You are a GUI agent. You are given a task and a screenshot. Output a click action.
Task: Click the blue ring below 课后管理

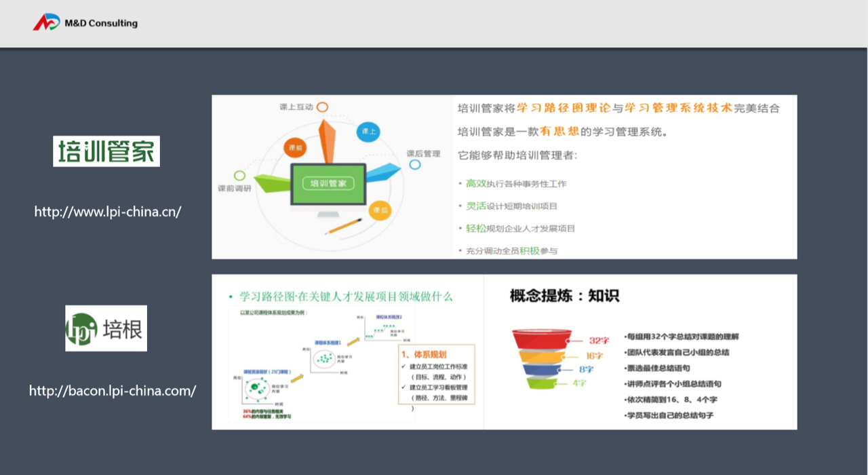click(415, 165)
